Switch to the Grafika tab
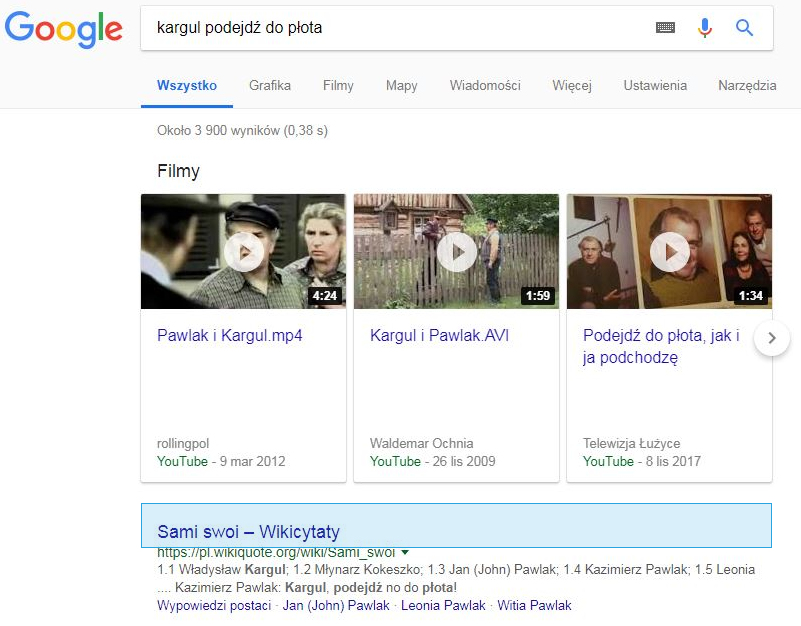Image resolution: width=801 pixels, height=626 pixels. point(270,85)
